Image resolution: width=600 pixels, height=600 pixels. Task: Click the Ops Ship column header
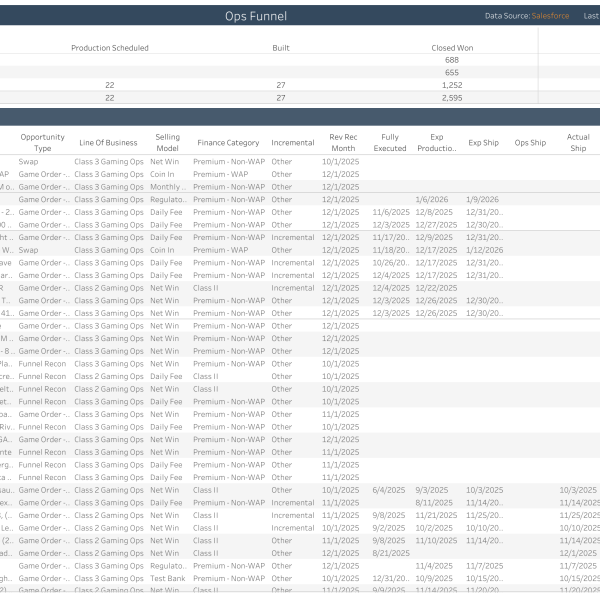click(x=530, y=143)
